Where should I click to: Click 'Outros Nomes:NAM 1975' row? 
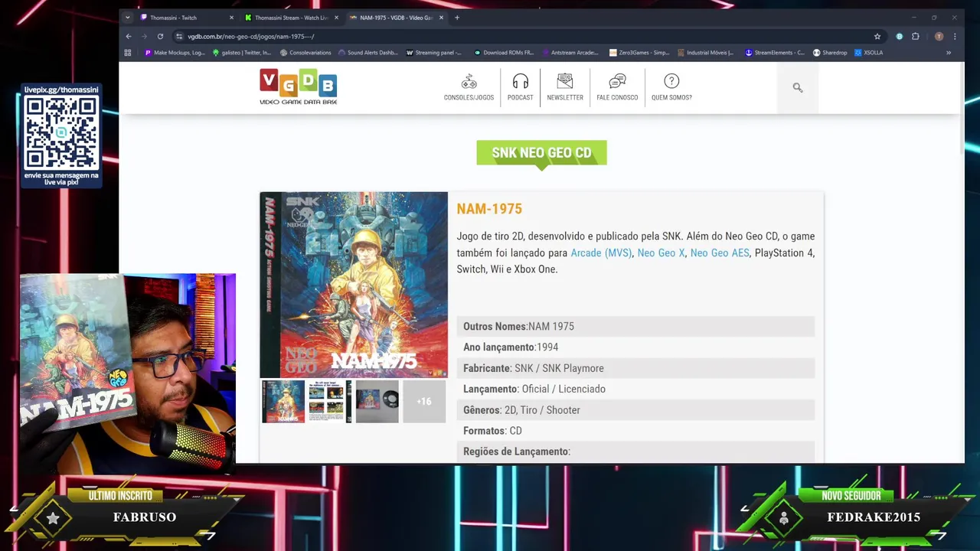click(x=635, y=326)
